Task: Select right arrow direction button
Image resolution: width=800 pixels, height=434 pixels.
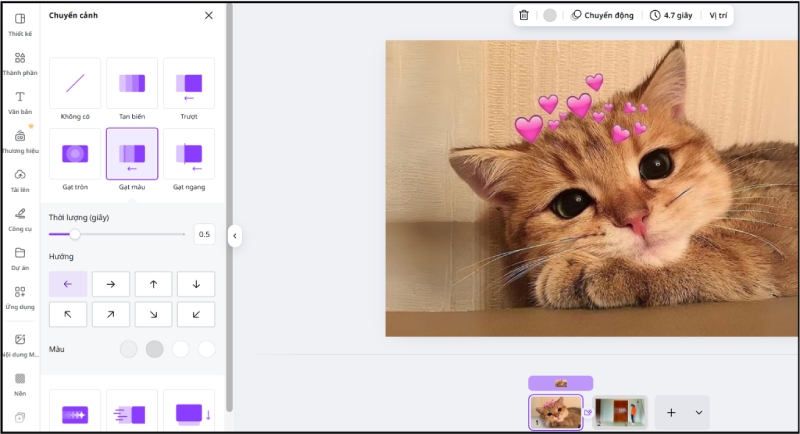Action: click(x=111, y=284)
